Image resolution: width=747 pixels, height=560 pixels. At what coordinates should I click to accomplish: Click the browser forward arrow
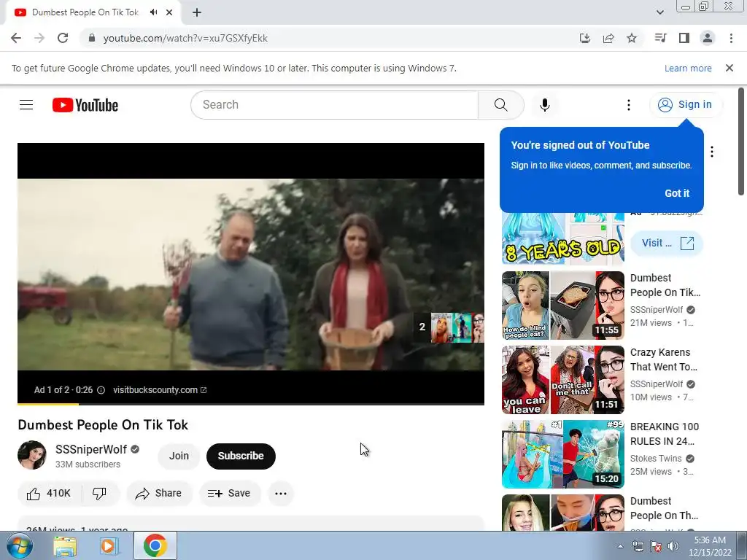click(x=39, y=38)
